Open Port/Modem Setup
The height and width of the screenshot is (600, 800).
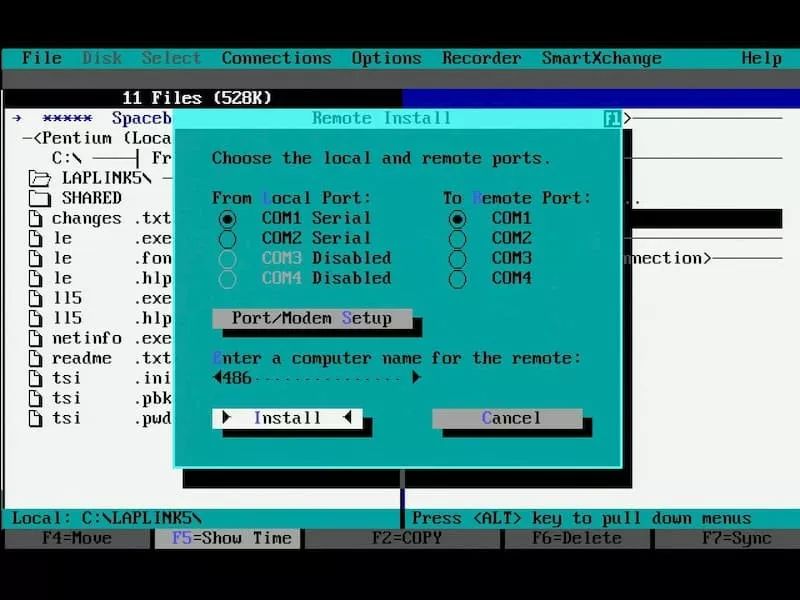[311, 318]
